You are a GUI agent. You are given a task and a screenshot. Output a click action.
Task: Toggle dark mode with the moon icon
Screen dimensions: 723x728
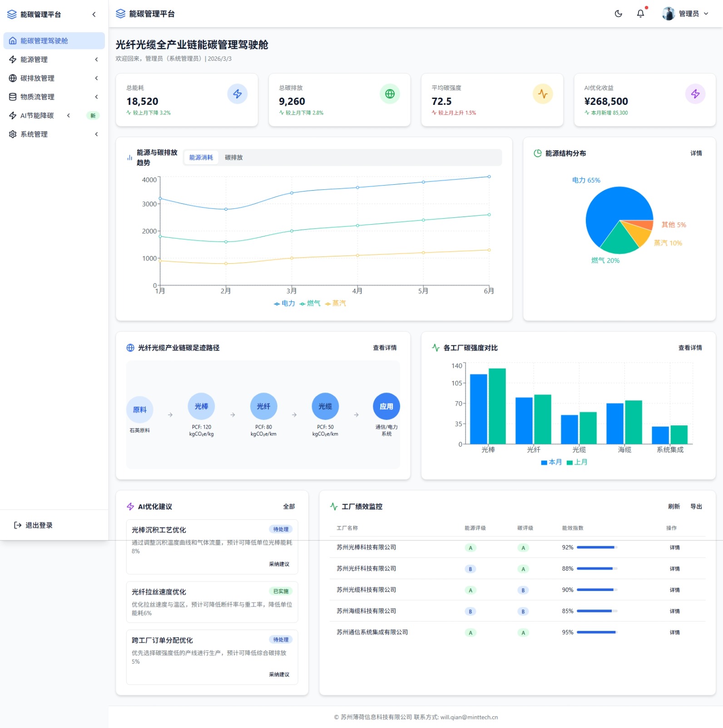pyautogui.click(x=618, y=14)
